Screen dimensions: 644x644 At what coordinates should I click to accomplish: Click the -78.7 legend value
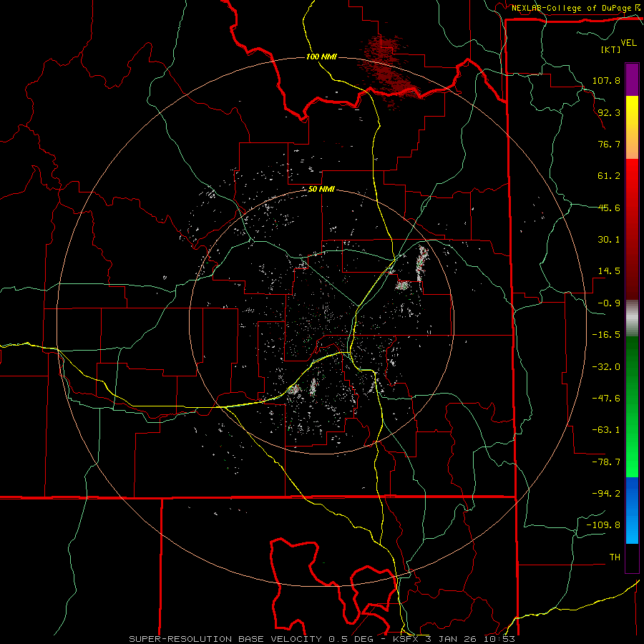[606, 462]
